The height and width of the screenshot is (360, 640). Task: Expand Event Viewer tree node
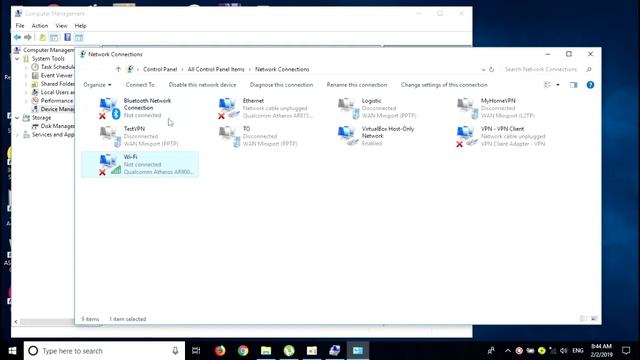pos(26,76)
